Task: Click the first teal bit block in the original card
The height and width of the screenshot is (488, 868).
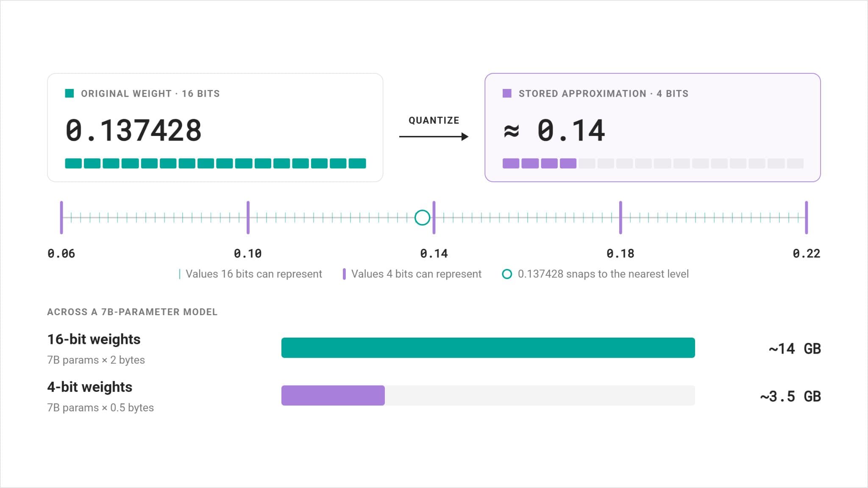Action: tap(73, 164)
